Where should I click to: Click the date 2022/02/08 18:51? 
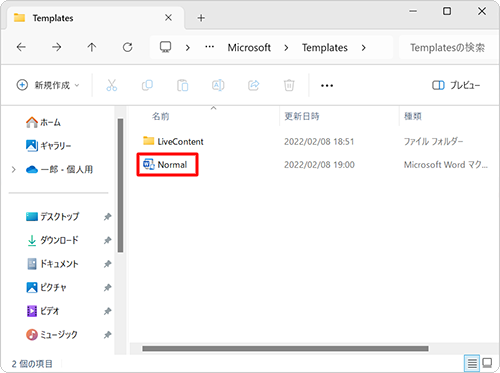tap(319, 142)
